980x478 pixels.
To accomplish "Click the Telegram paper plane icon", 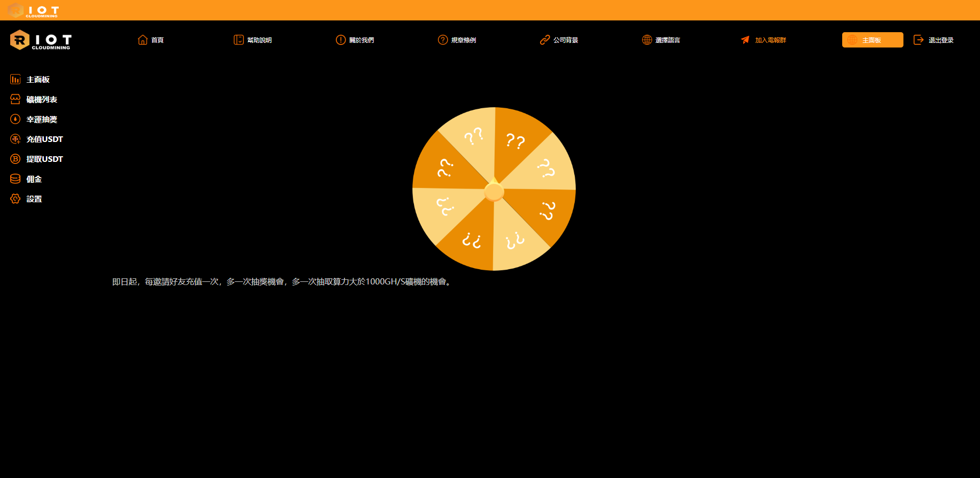I will (745, 40).
